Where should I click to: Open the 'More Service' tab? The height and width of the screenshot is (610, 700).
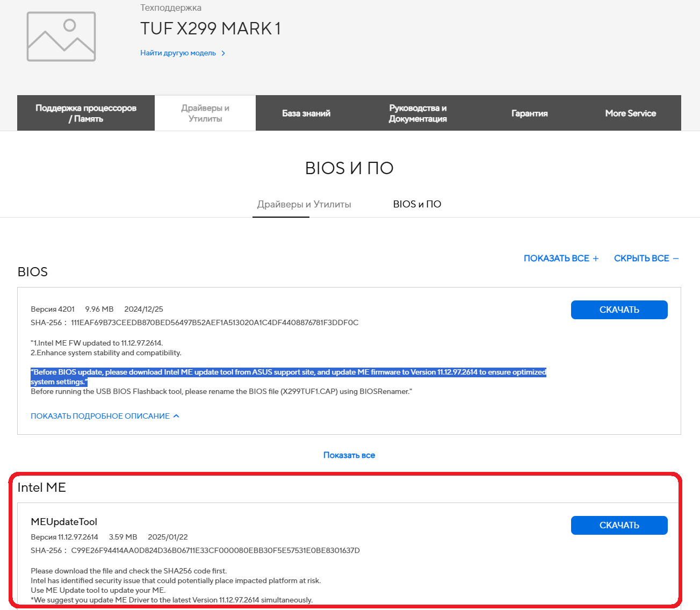[631, 113]
